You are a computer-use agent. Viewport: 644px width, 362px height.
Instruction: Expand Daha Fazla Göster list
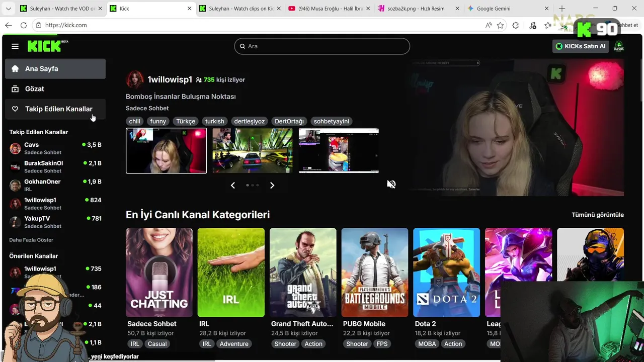31,240
